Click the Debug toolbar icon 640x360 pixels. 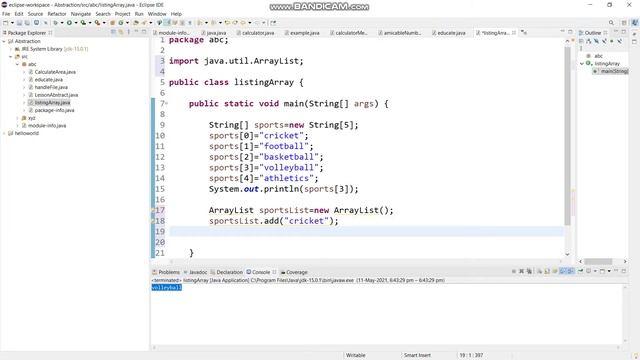(x=56, y=23)
